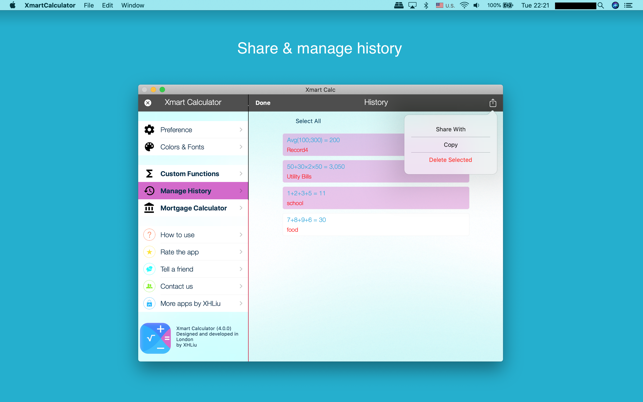Click the Mortgage Calculator bank icon
This screenshot has width=643, height=402.
tap(149, 208)
